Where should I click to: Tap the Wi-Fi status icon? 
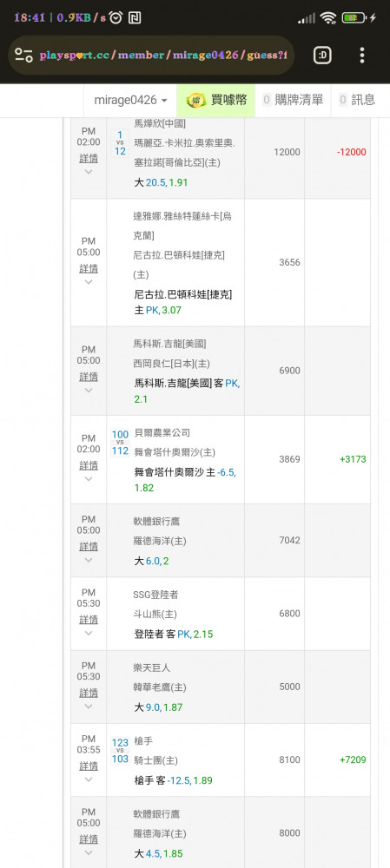(x=328, y=17)
